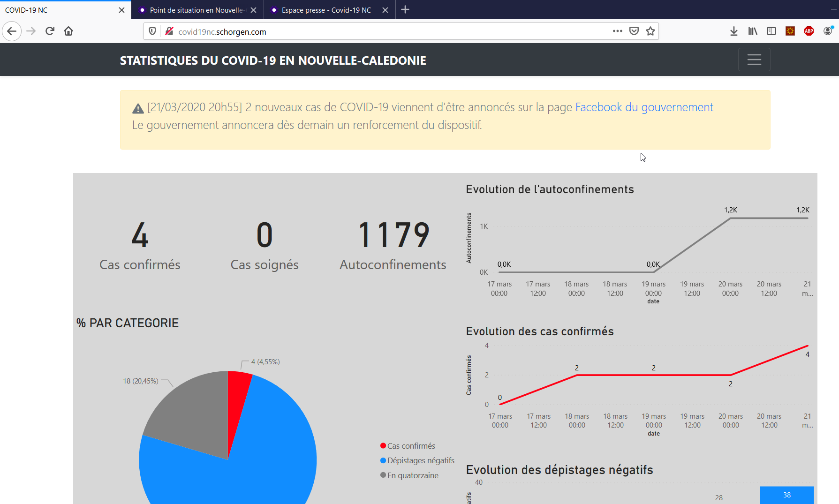
Task: Click the 4 Cas confirmés card
Action: tap(140, 246)
